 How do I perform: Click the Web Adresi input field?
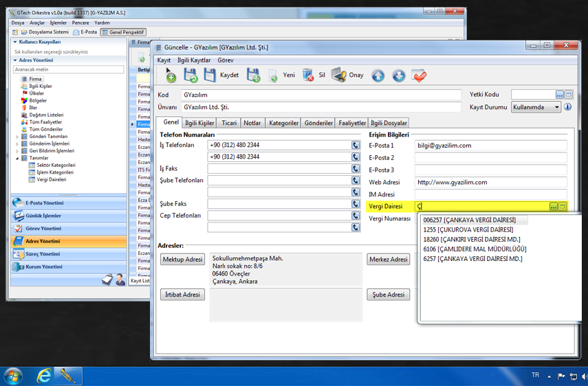[x=490, y=183]
